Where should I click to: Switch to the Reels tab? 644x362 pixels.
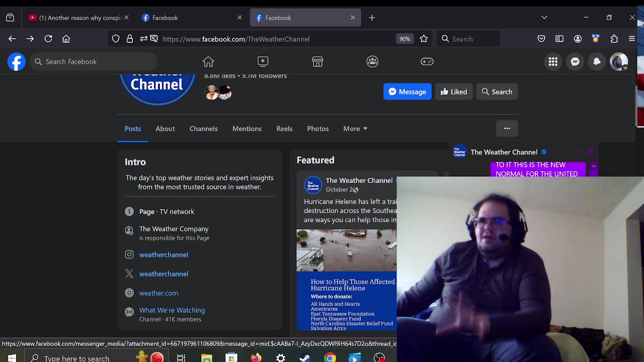coord(284,129)
